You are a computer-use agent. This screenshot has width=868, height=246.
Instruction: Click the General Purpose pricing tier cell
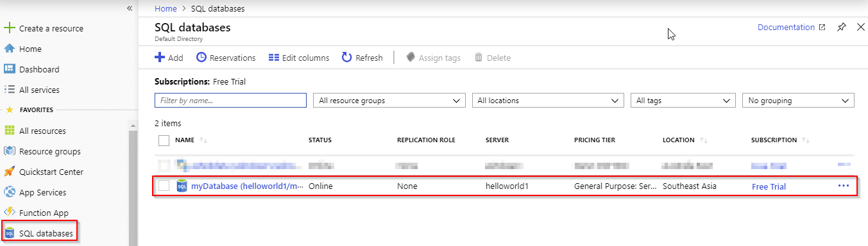615,186
